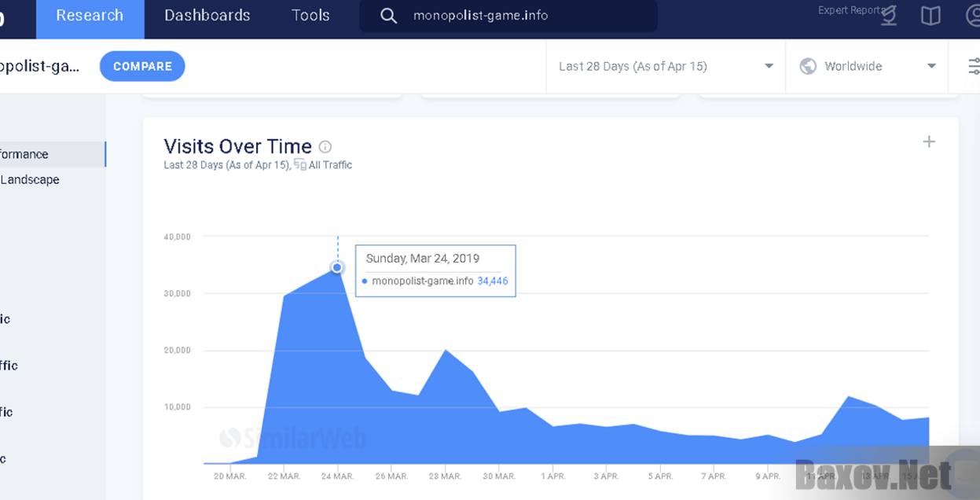980x500 pixels.
Task: Click the 5 APR. date label
Action: [x=660, y=476]
